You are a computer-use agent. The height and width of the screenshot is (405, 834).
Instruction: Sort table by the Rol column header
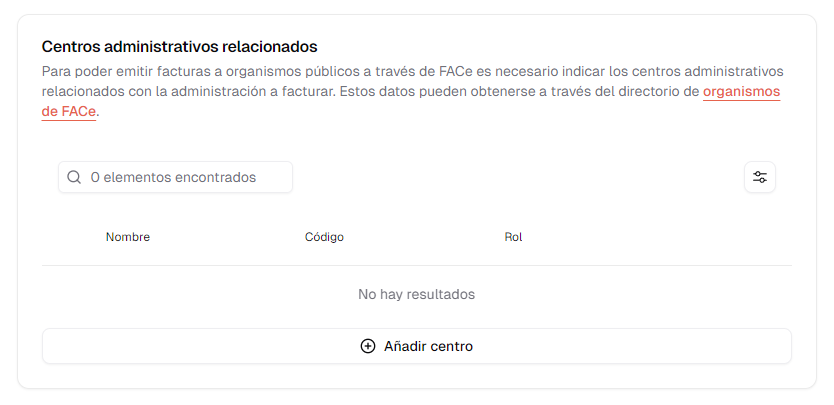click(513, 237)
